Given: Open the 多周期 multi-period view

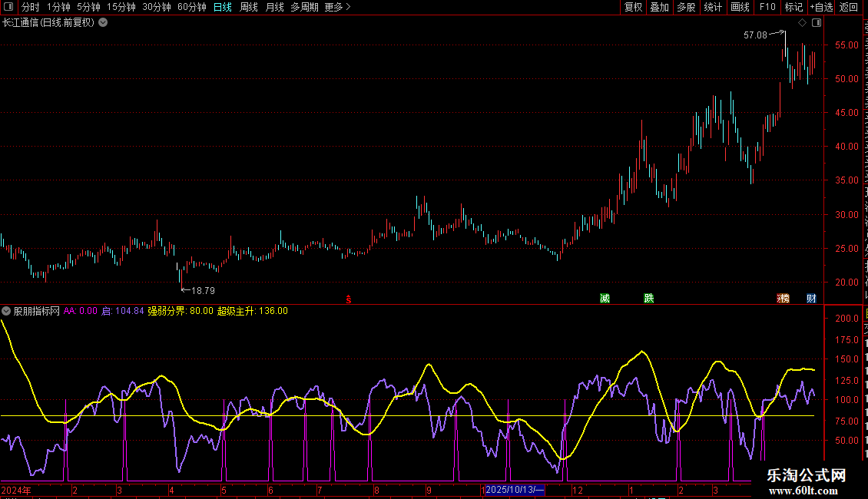Looking at the screenshot, I should [x=304, y=7].
